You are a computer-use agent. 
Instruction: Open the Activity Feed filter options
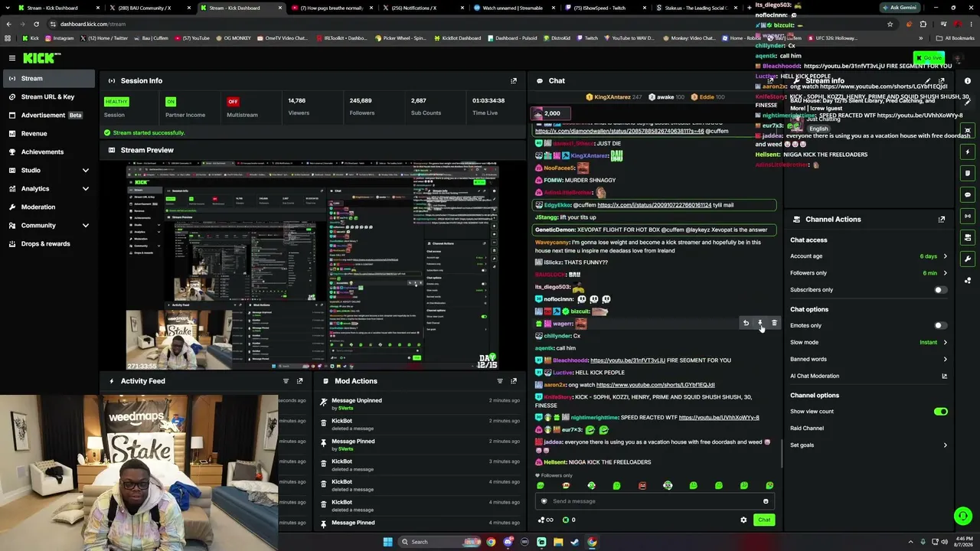(286, 381)
